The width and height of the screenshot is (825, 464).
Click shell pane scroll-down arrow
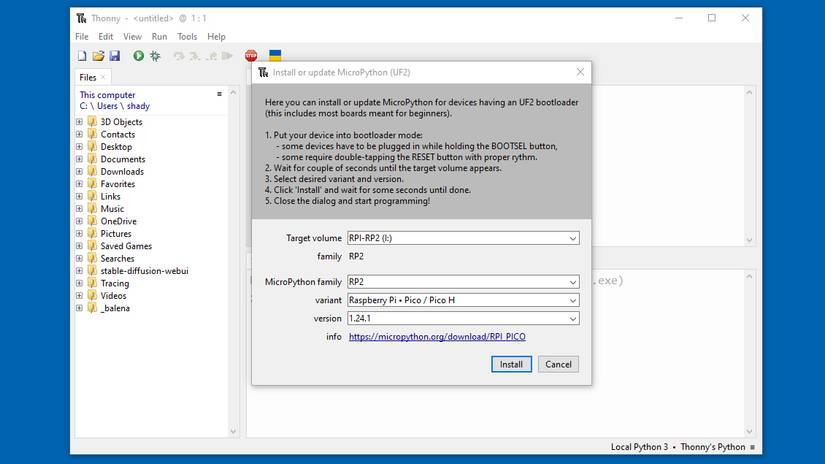click(x=749, y=432)
